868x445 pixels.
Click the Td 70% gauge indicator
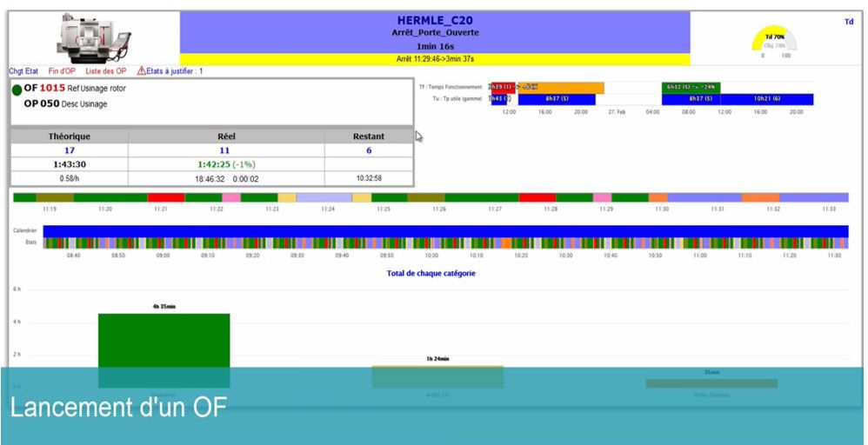[774, 42]
